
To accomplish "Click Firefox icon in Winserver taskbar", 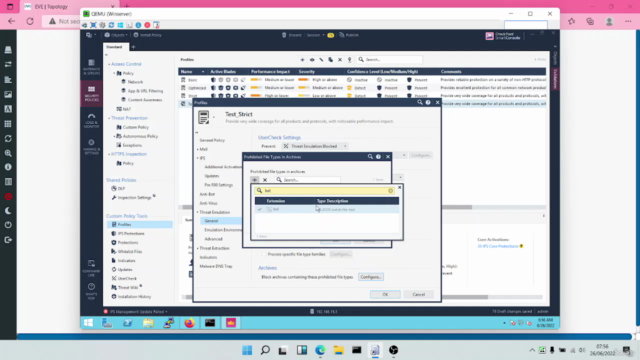I will (x=189, y=323).
